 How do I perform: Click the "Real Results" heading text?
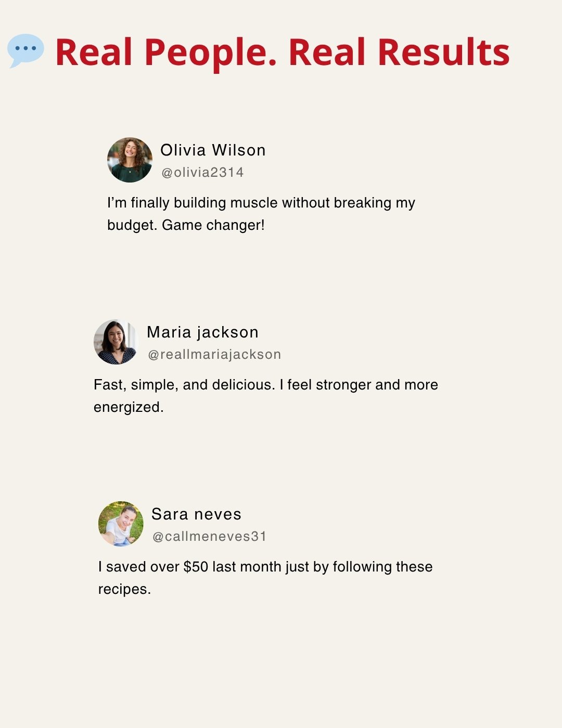click(x=399, y=53)
